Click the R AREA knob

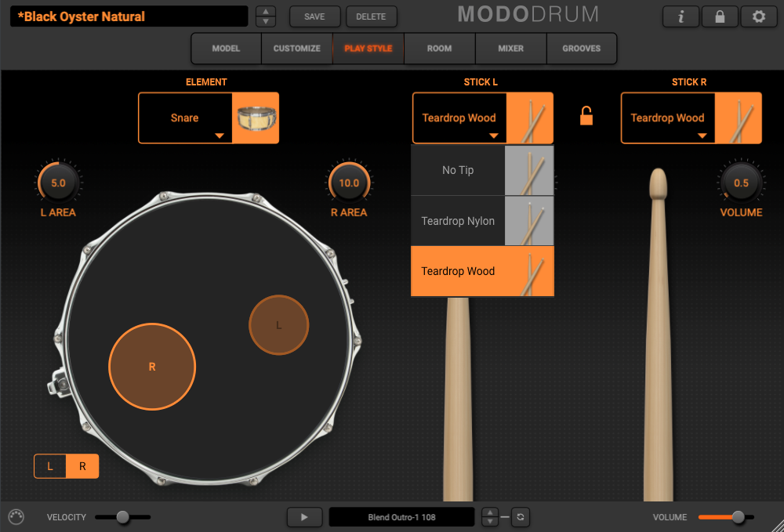(349, 183)
